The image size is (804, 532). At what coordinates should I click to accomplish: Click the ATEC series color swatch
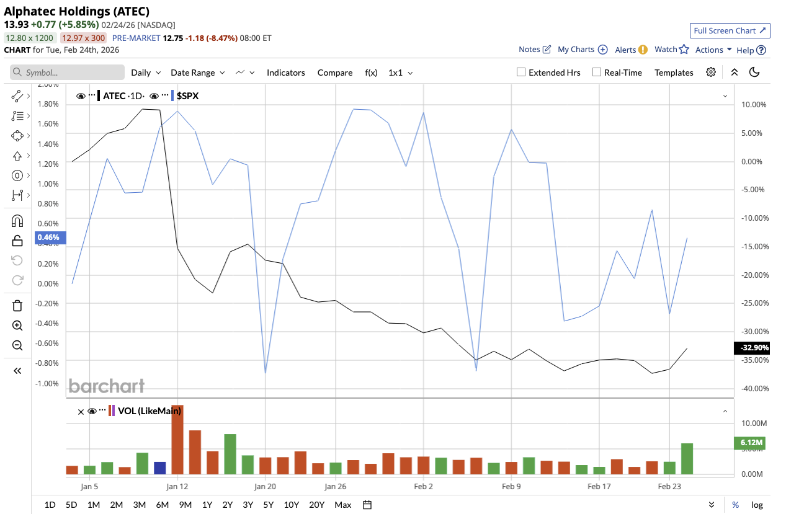click(99, 96)
